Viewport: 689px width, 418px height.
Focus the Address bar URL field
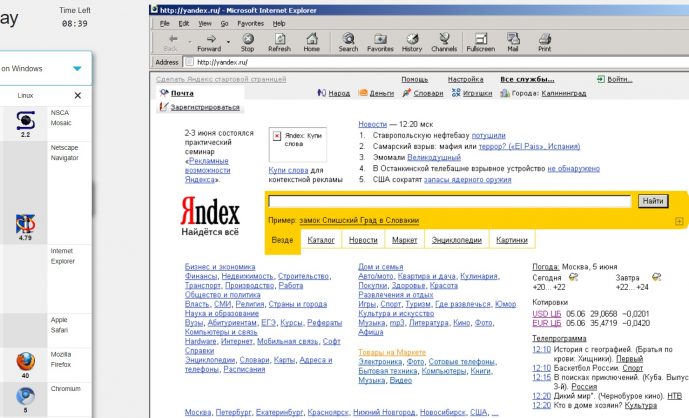click(x=436, y=62)
